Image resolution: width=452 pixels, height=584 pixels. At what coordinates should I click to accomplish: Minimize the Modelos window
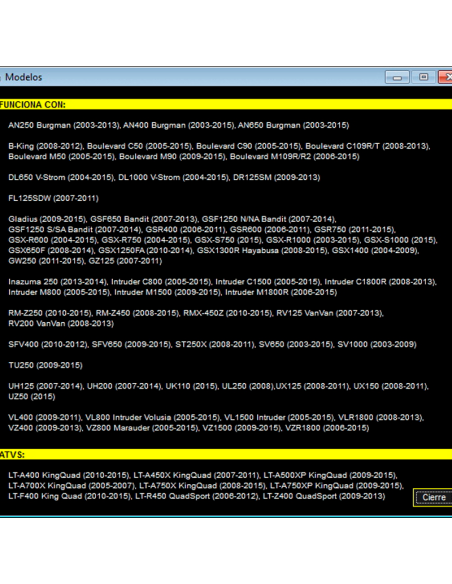[397, 77]
